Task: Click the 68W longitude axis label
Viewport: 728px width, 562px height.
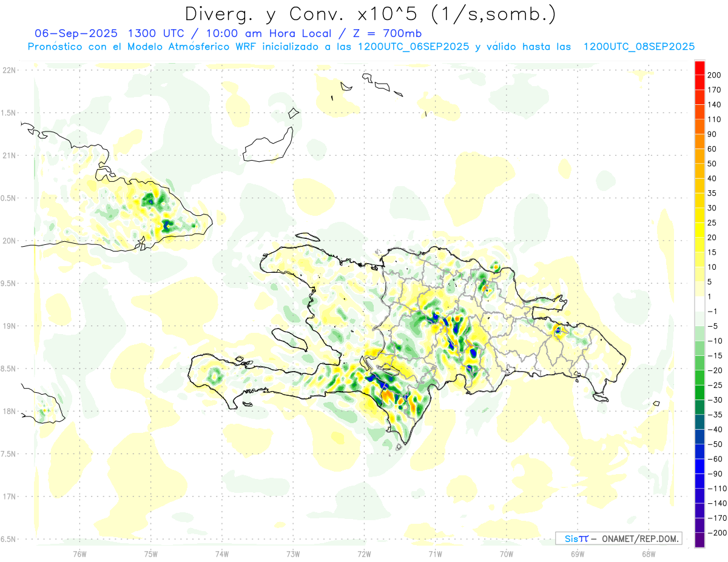Action: click(x=648, y=553)
